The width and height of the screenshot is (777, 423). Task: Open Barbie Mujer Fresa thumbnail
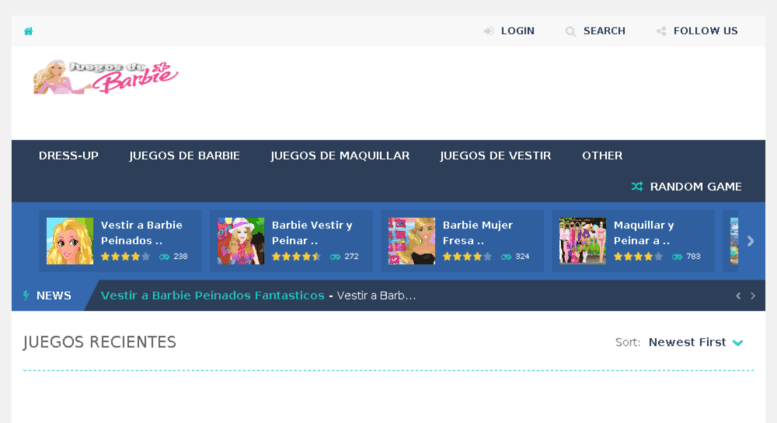pos(412,241)
